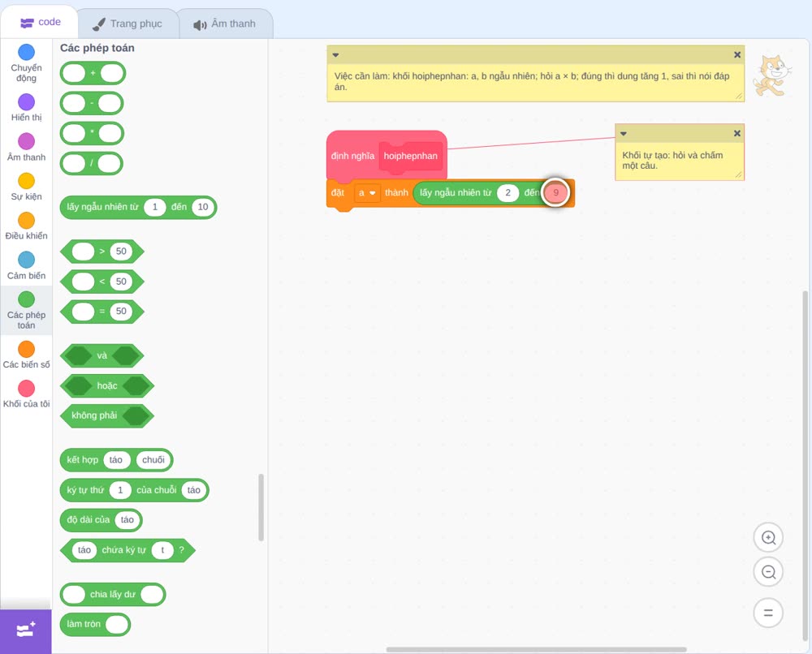The image size is (812, 654).
Task: Click the value 2 input in workspace
Action: 508,193
